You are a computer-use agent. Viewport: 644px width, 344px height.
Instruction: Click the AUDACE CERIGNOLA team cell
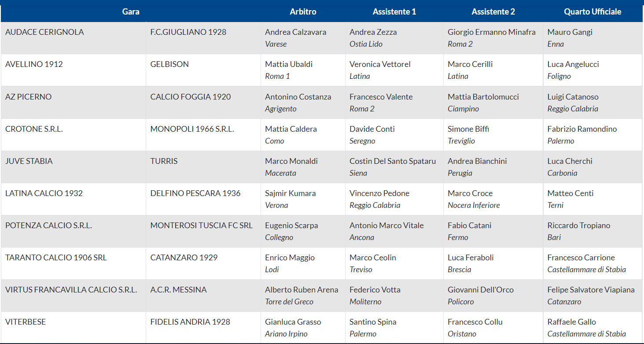pyautogui.click(x=44, y=32)
